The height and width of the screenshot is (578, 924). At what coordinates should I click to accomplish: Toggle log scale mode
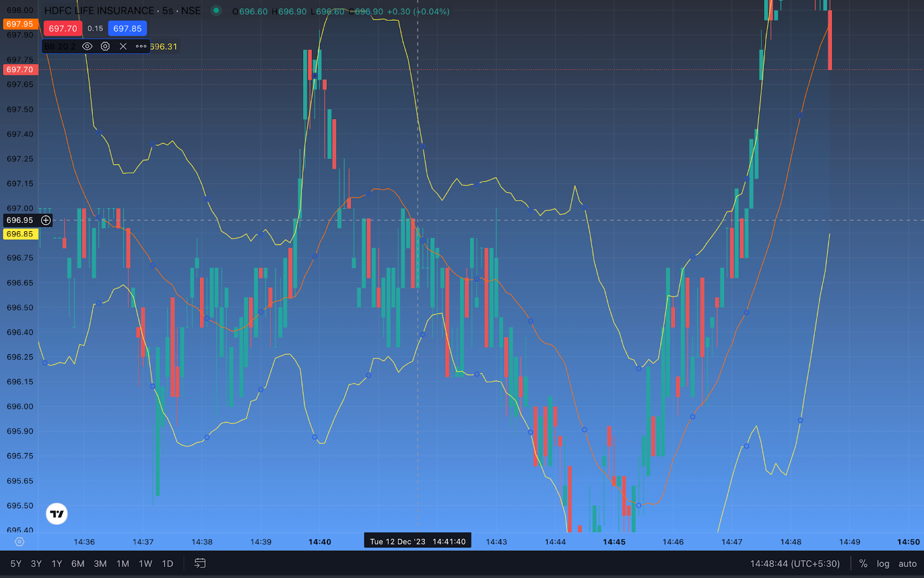[x=883, y=564]
